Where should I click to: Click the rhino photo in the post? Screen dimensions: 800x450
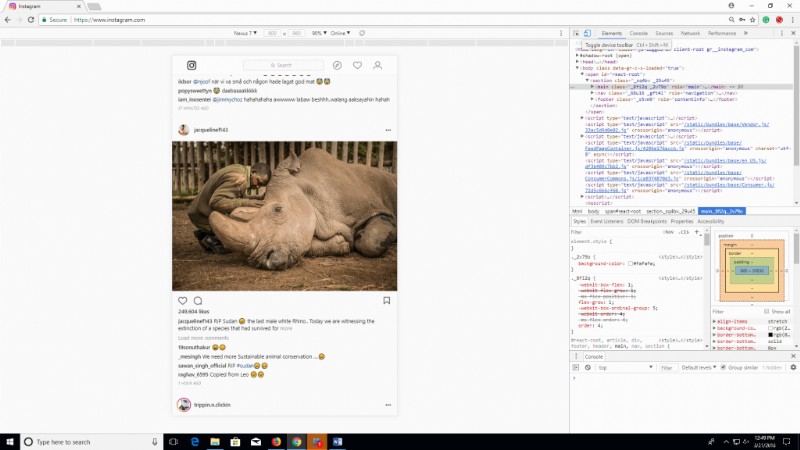pos(284,216)
